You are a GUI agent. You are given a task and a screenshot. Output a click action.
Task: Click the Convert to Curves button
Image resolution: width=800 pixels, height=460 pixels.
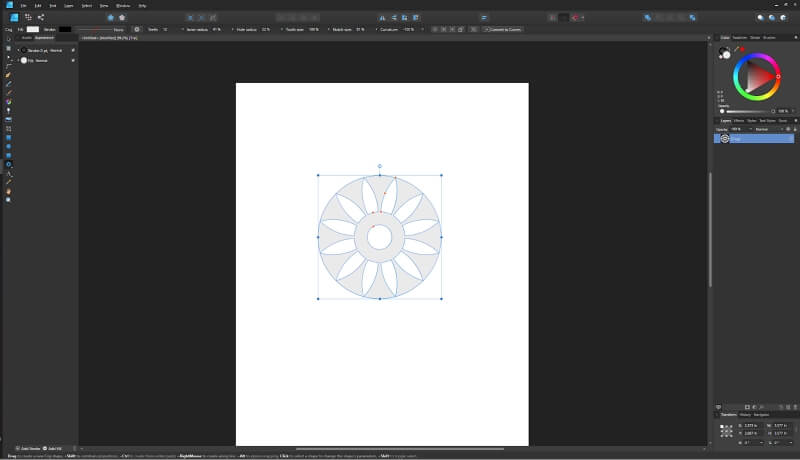point(502,29)
